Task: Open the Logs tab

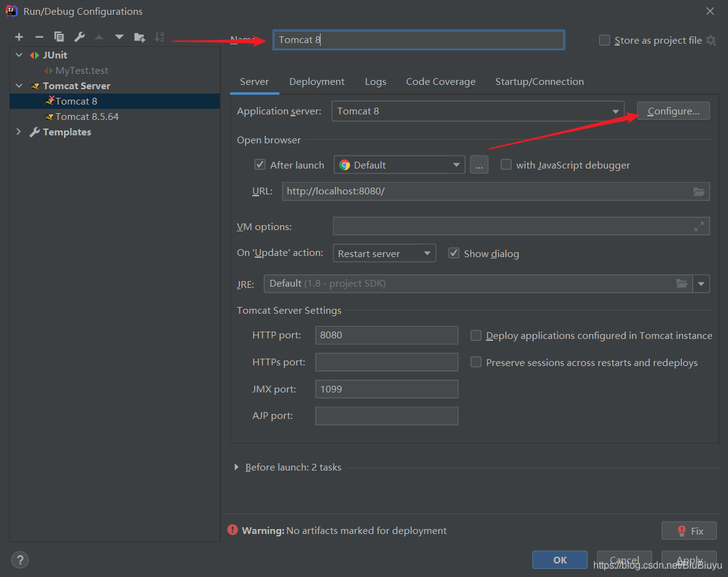Action: coord(375,82)
